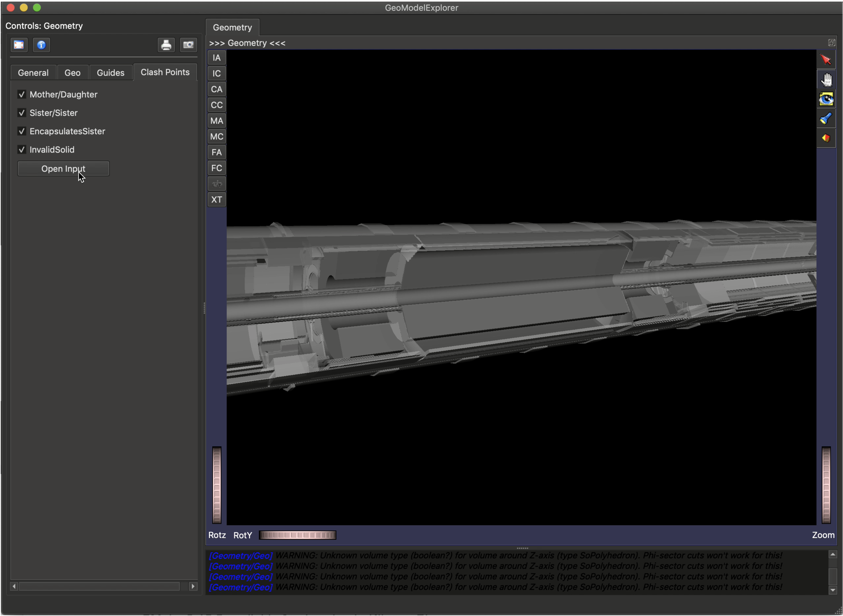Screen dimensions: 843x616
Task: Click the MC view button
Action: pos(217,137)
